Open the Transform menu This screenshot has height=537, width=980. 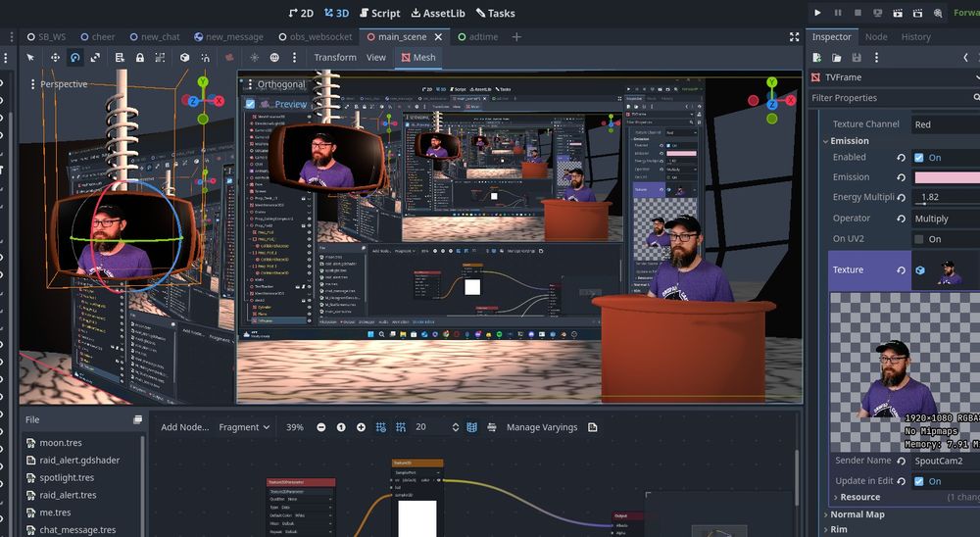335,58
